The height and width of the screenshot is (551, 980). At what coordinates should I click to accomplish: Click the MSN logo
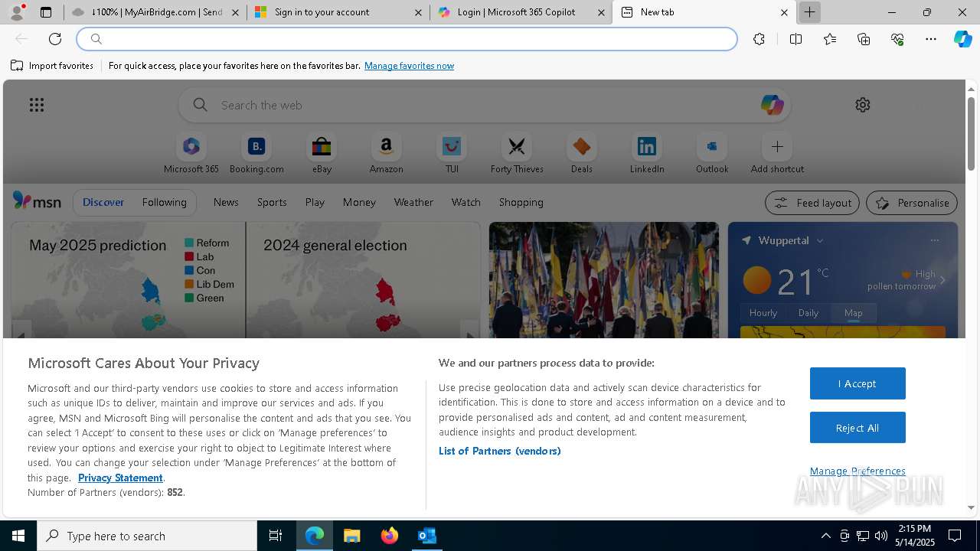click(x=37, y=201)
